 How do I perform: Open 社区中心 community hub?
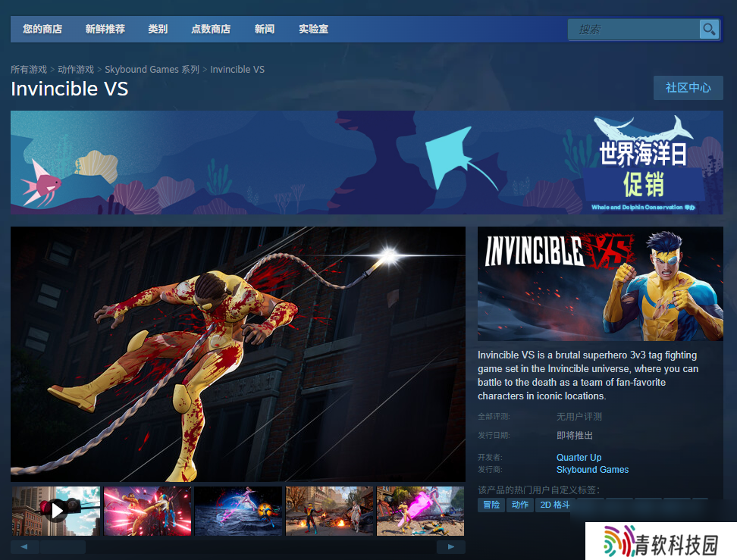coord(688,88)
